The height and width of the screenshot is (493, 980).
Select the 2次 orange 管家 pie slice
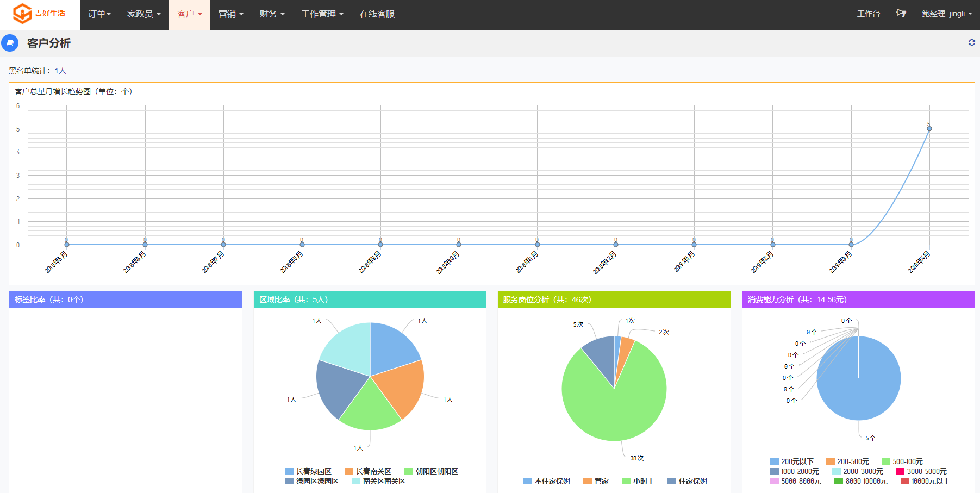(x=626, y=350)
